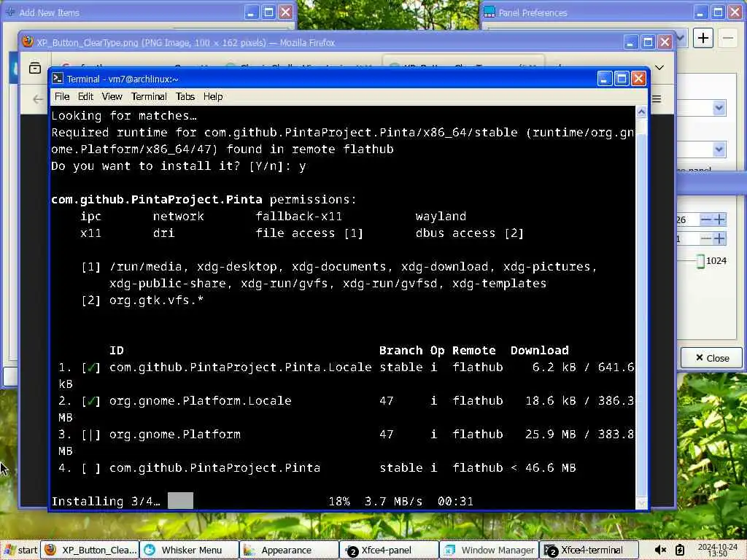Click the 'Do you want to install it?' prompt line
Viewport: 747px width, 560px height.
click(179, 166)
